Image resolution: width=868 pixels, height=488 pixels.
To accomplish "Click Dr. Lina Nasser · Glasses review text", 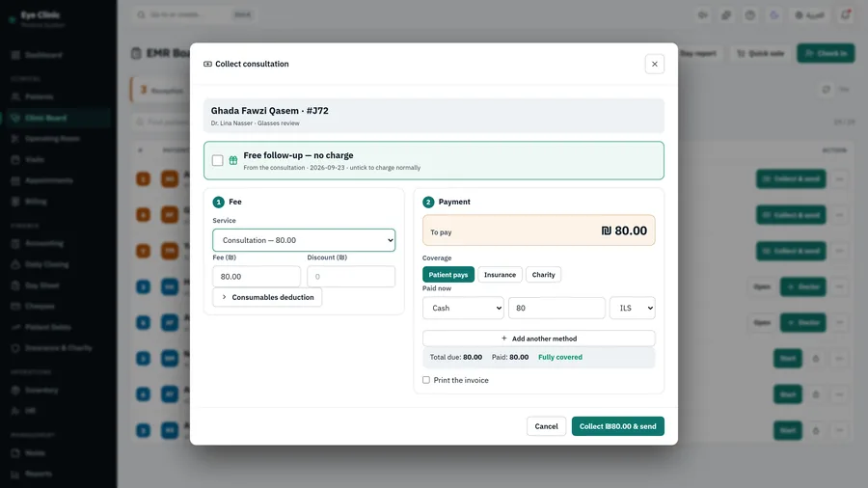I will [256, 123].
